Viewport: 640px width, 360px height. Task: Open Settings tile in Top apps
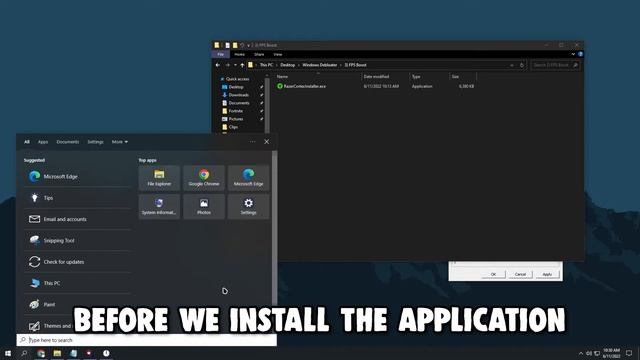click(248, 207)
